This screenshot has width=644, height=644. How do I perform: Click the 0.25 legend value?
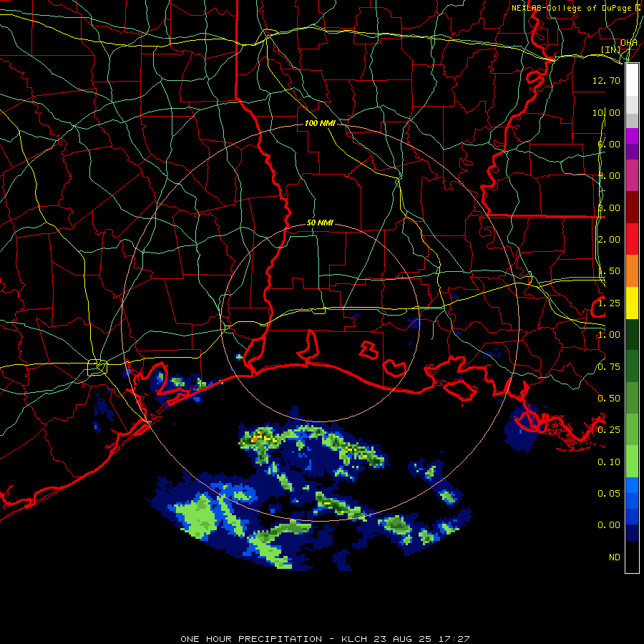[609, 430]
